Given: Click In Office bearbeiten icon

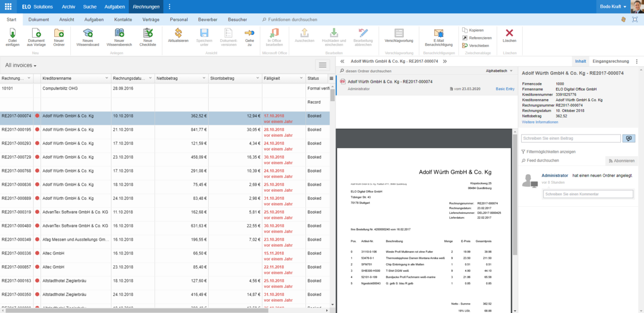Looking at the screenshot, I should click(275, 33).
